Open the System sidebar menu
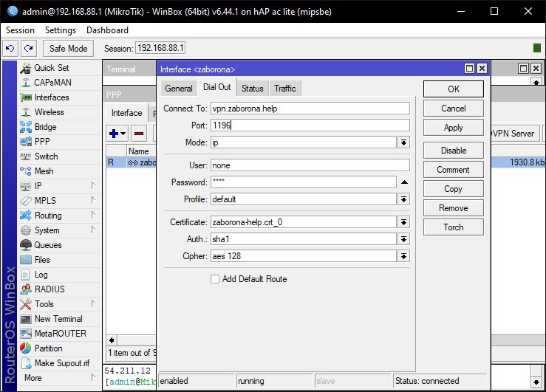Image resolution: width=546 pixels, height=392 pixels. click(x=60, y=230)
